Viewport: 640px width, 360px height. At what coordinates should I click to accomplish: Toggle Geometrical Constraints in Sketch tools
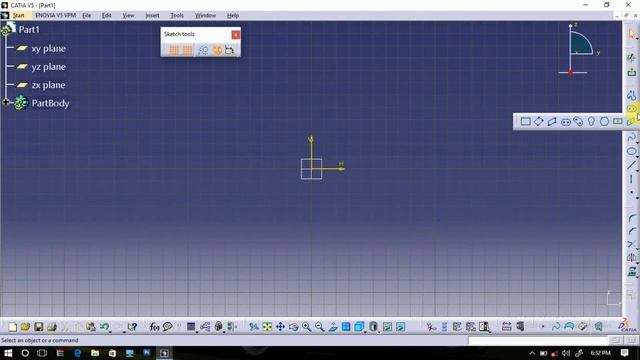click(x=217, y=50)
